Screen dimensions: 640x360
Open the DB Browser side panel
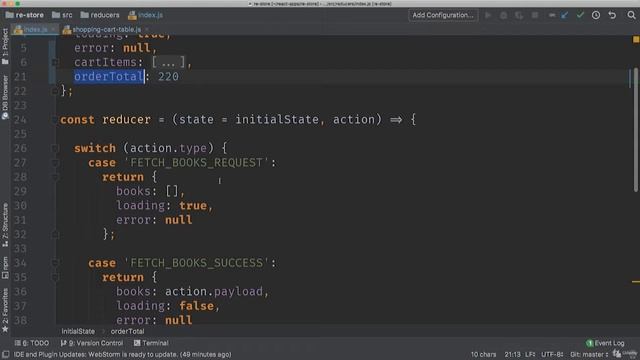point(5,97)
